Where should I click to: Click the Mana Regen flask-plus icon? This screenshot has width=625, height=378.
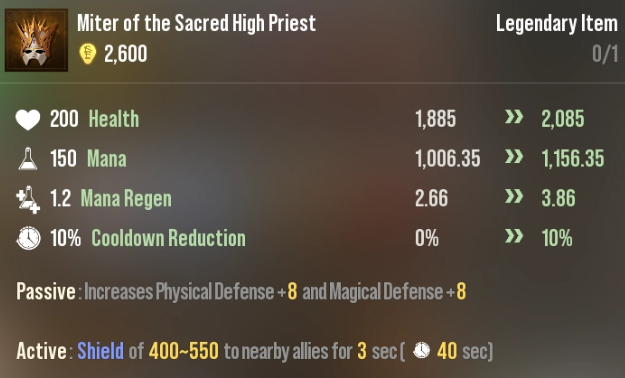click(x=28, y=199)
